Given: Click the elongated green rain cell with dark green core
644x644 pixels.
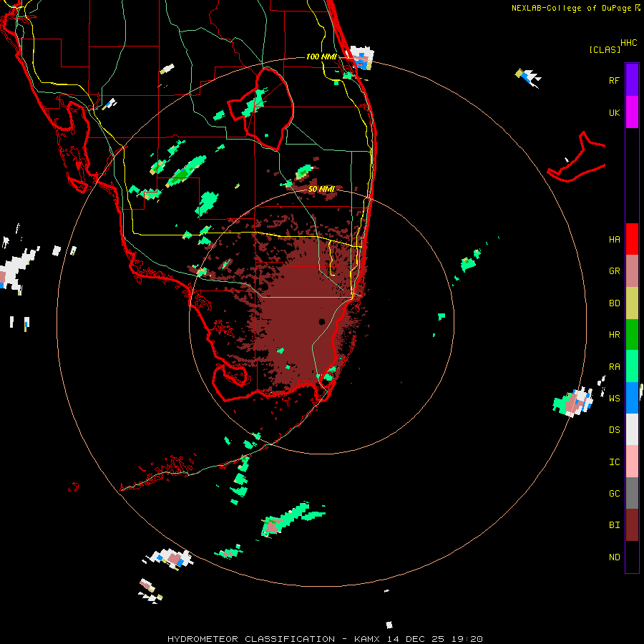Looking at the screenshot, I should click(185, 172).
